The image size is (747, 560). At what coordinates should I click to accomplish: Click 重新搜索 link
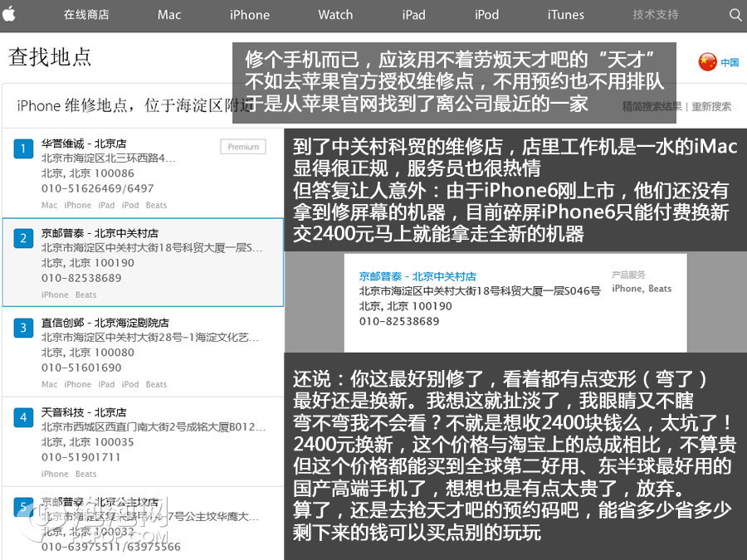point(711,107)
